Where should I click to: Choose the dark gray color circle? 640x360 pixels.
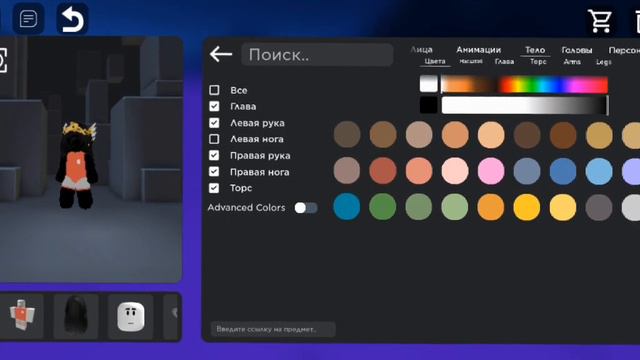pyautogui.click(x=599, y=207)
